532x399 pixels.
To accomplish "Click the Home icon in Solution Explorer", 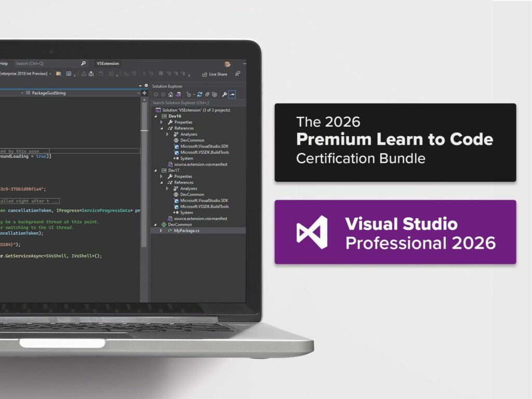I will coord(170,95).
